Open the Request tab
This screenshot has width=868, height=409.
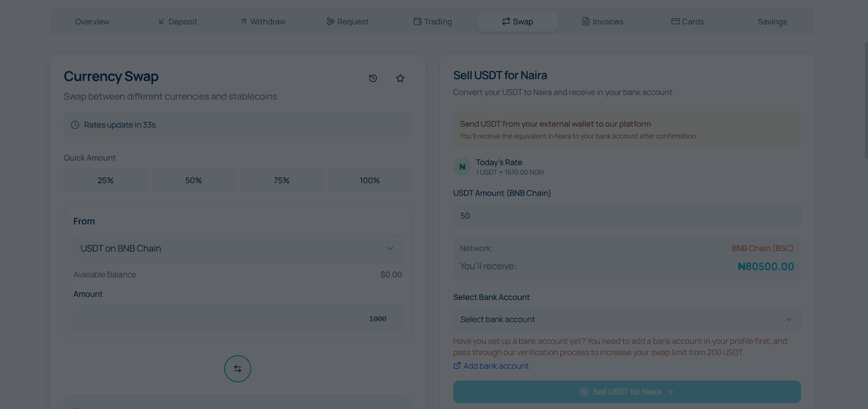pos(347,22)
